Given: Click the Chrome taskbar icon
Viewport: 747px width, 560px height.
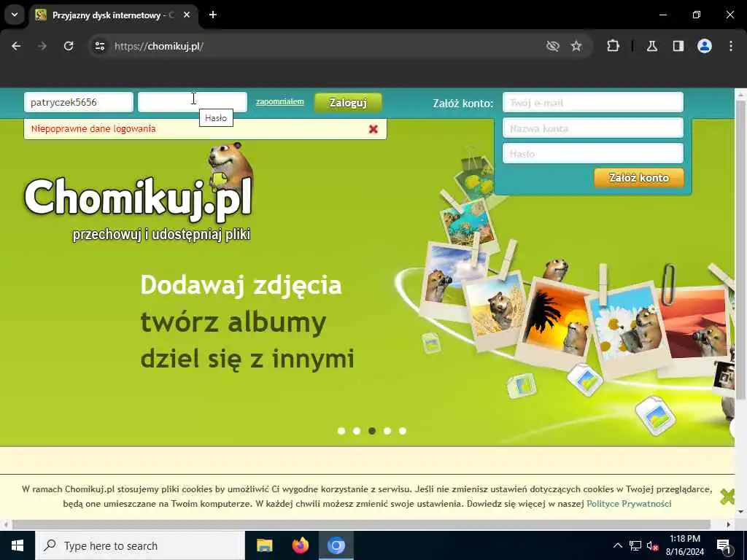Looking at the screenshot, I should pyautogui.click(x=336, y=545).
